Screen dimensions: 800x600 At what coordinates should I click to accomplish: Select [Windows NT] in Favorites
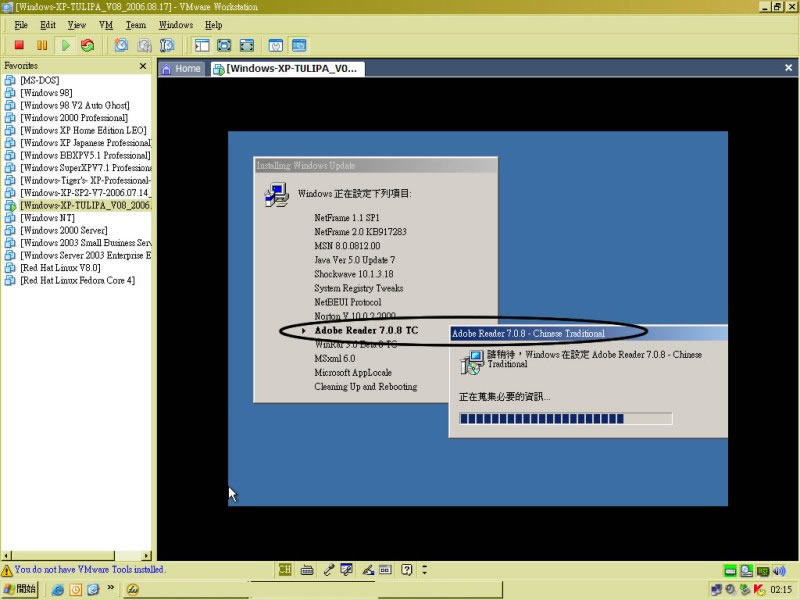click(x=47, y=218)
